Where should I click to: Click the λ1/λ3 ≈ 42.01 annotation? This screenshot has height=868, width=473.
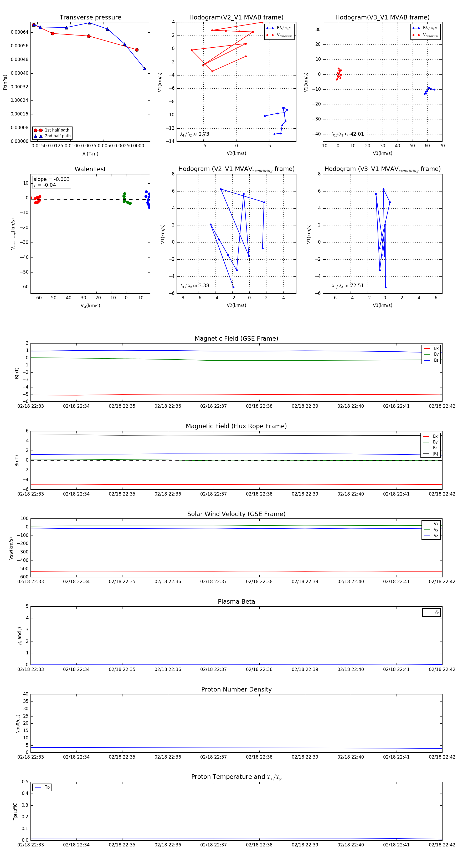tap(348, 134)
